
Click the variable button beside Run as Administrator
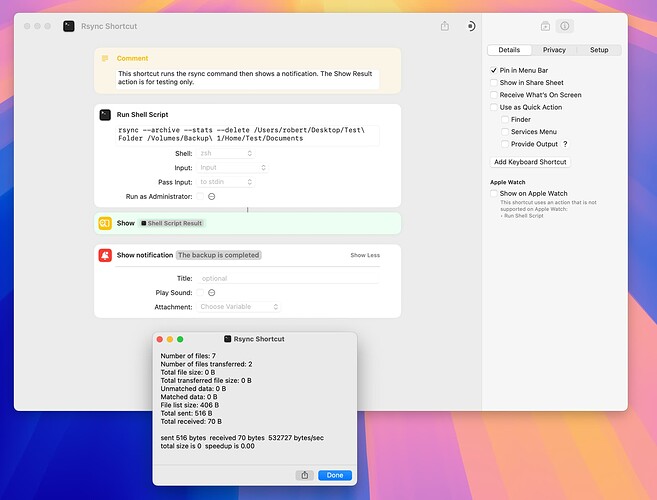pyautogui.click(x=212, y=196)
